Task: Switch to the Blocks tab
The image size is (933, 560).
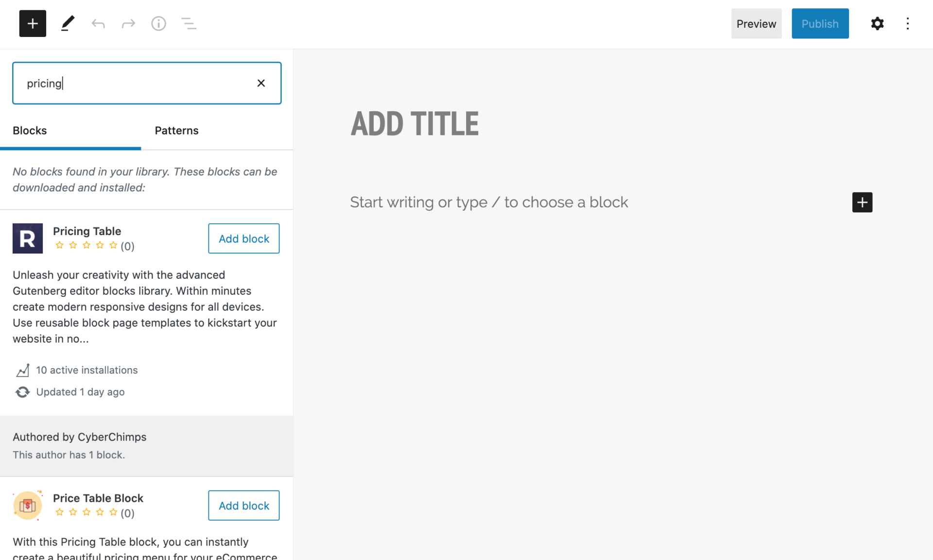Action: pyautogui.click(x=30, y=131)
